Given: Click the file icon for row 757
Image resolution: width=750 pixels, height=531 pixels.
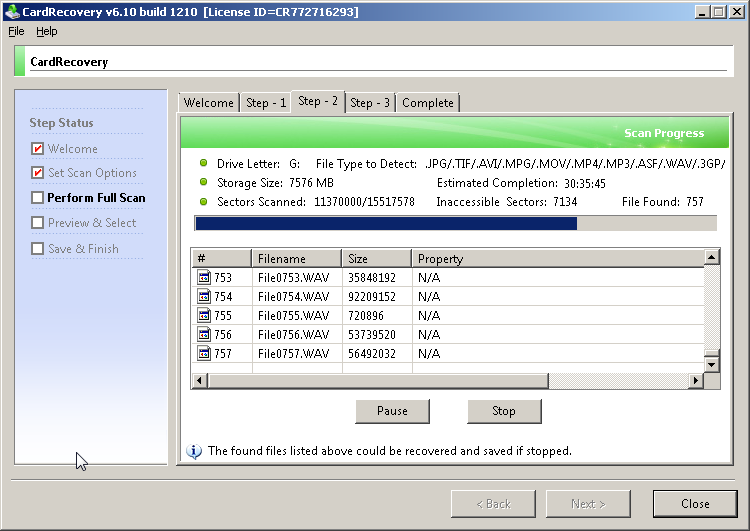Looking at the screenshot, I should pyautogui.click(x=204, y=354).
